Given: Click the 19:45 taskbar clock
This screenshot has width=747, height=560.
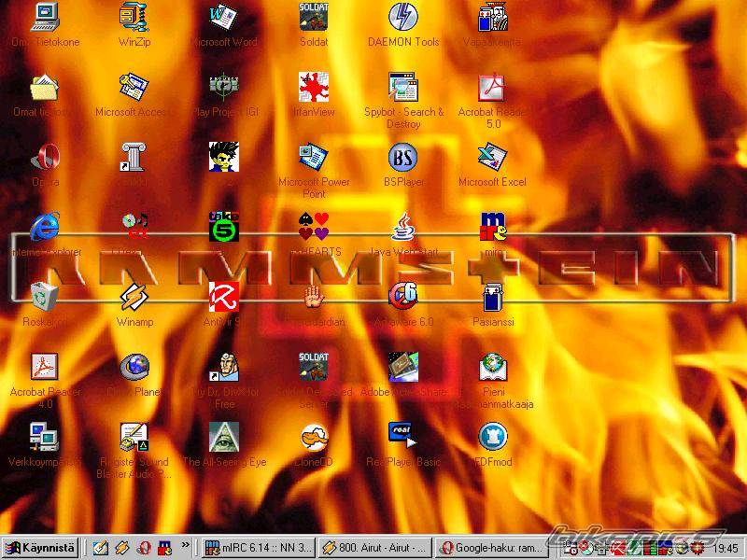Looking at the screenshot, I should coord(726,549).
